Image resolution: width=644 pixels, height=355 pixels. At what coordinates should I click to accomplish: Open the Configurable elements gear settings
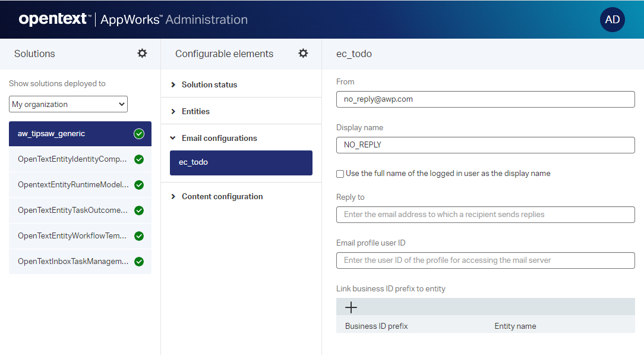(303, 54)
